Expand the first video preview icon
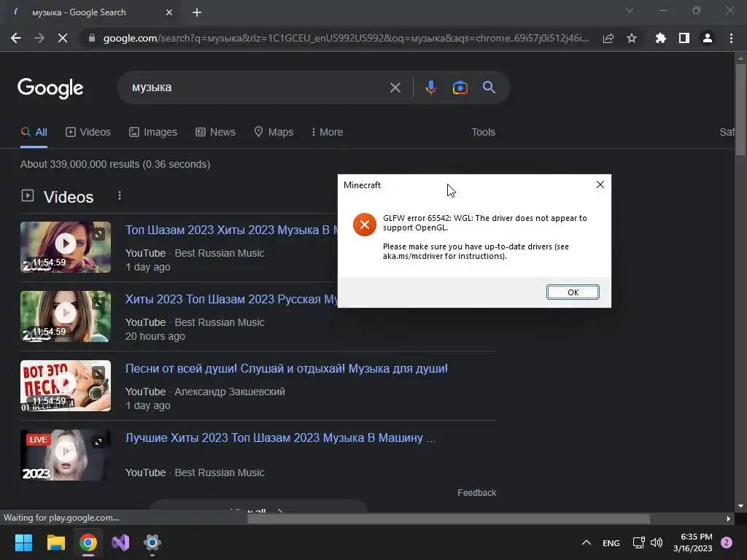This screenshot has width=747, height=560. coord(98,234)
